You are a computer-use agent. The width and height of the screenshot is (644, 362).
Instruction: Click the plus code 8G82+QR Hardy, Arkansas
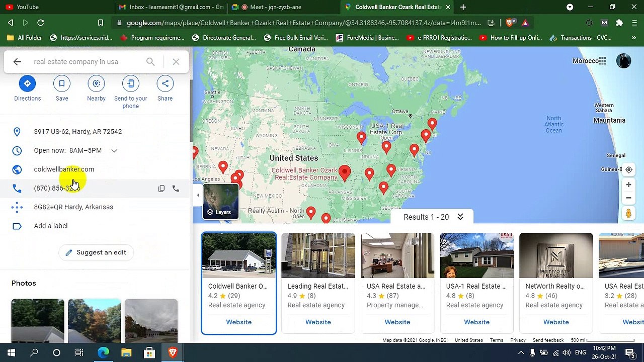tap(73, 207)
